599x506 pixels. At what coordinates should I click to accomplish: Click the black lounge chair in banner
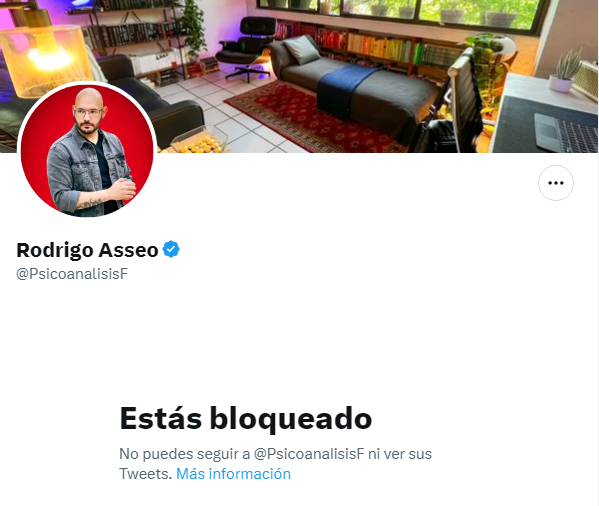tap(248, 48)
